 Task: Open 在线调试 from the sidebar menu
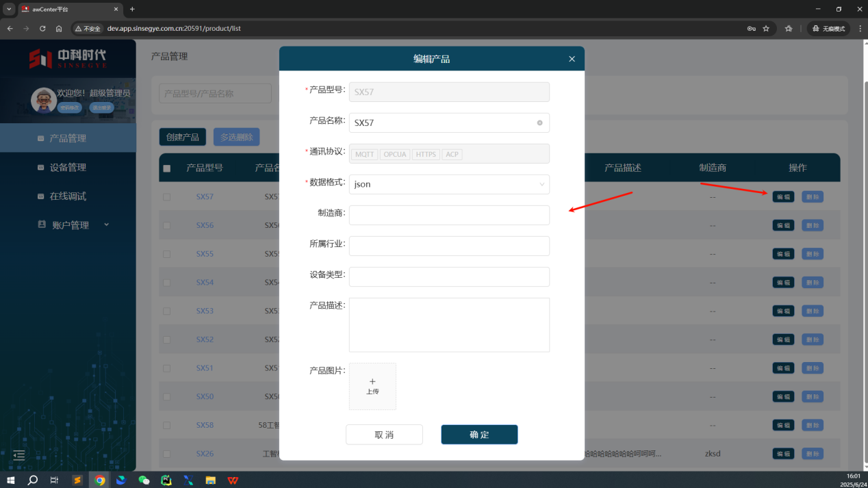click(68, 196)
